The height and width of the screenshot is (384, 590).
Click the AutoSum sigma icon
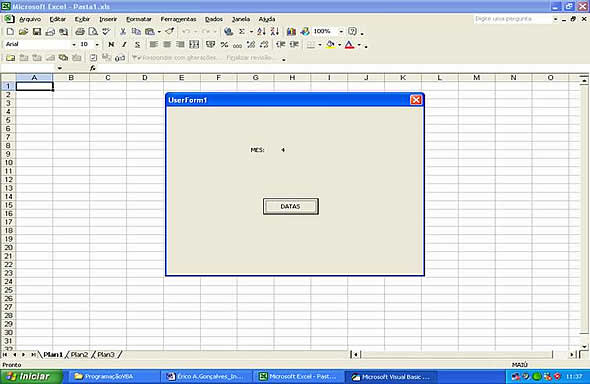(x=242, y=32)
